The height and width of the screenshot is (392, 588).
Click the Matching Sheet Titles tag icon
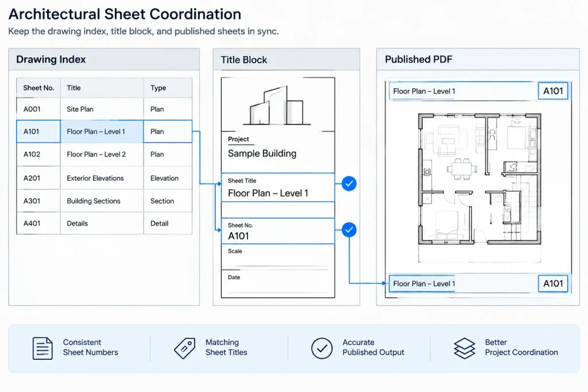(184, 348)
